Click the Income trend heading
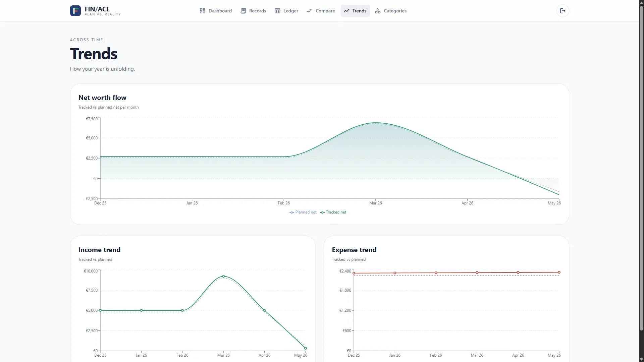 click(99, 250)
